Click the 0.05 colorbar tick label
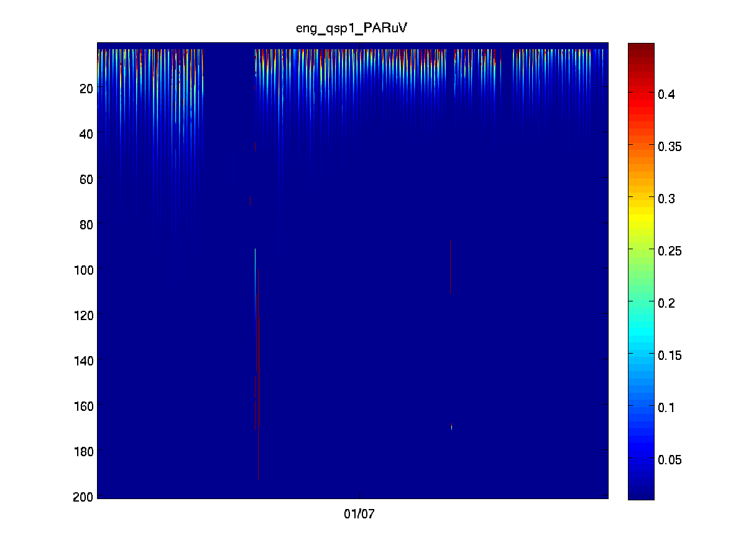Image resolution: width=746 pixels, height=560 pixels. click(670, 460)
